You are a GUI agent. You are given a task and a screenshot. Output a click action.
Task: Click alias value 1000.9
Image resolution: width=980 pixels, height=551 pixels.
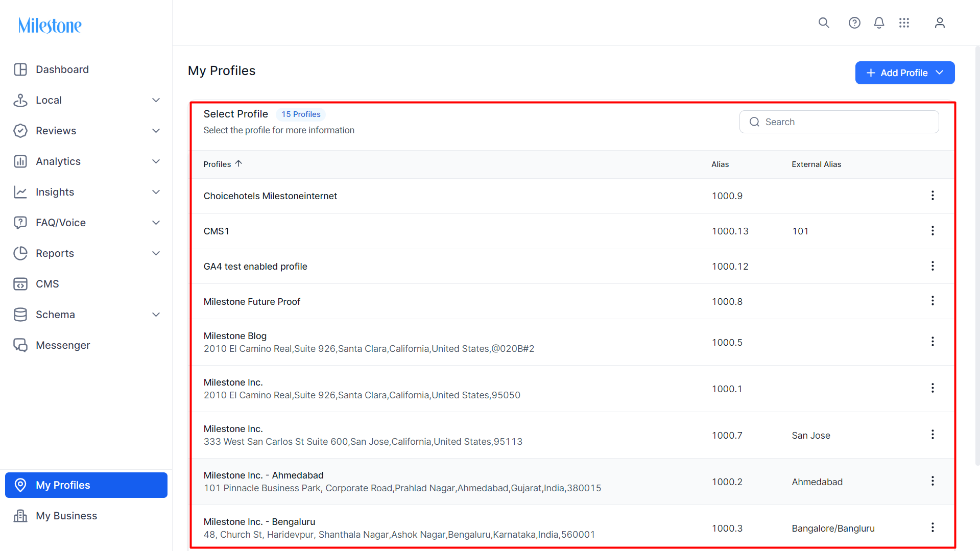point(727,196)
